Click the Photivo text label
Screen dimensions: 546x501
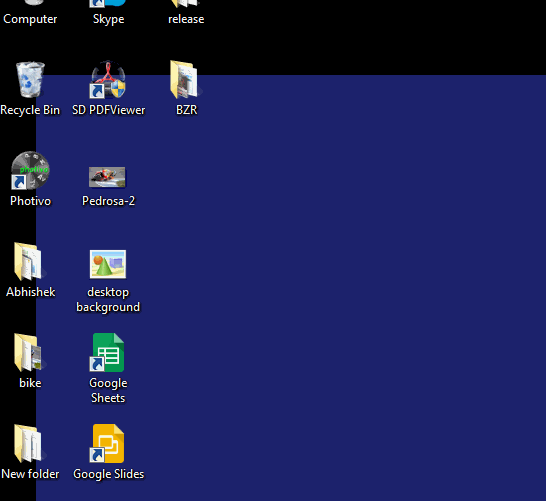click(30, 201)
